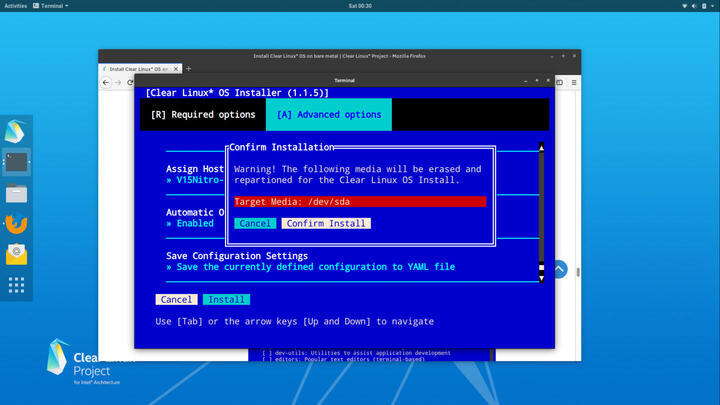The image size is (720, 405).
Task: Click the scroll-to-top arrow on web page
Action: click(560, 270)
